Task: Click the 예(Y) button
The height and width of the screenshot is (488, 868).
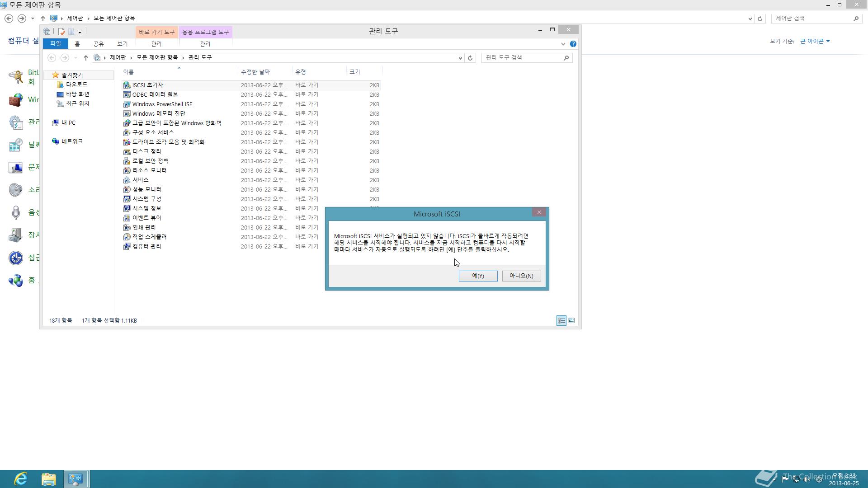Action: point(478,276)
